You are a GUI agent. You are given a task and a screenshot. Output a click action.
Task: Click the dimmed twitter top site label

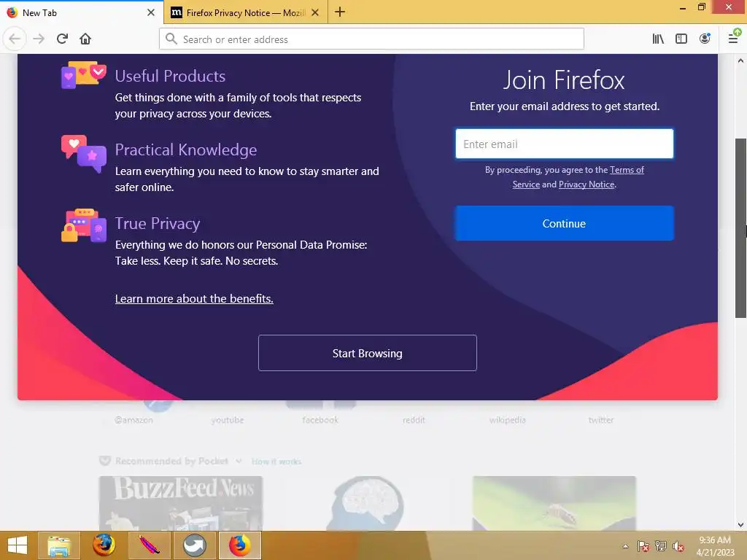click(x=601, y=420)
